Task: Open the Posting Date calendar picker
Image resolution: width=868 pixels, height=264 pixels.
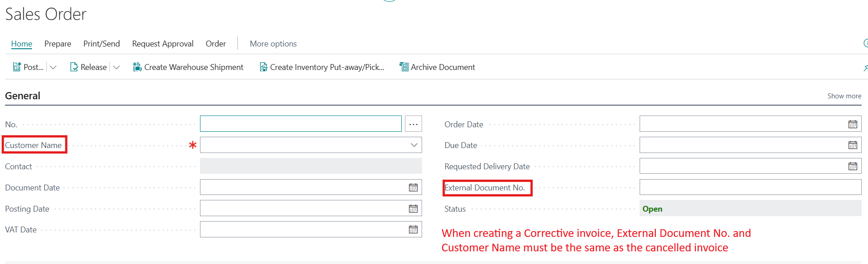Action: pos(413,208)
